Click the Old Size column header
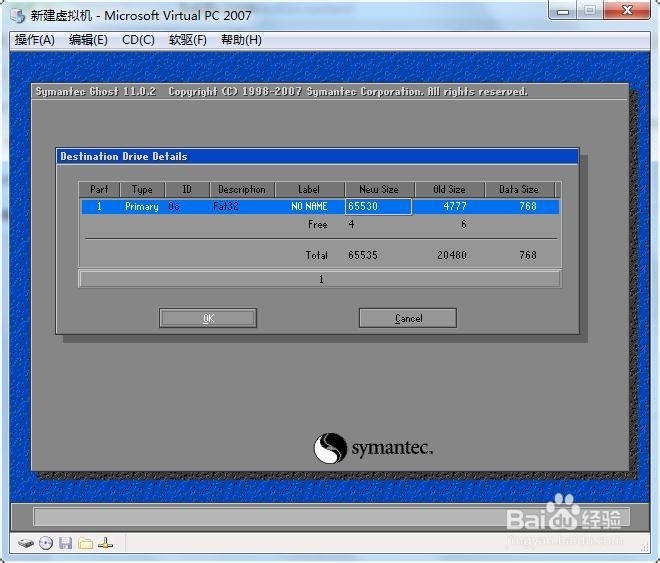 (450, 189)
